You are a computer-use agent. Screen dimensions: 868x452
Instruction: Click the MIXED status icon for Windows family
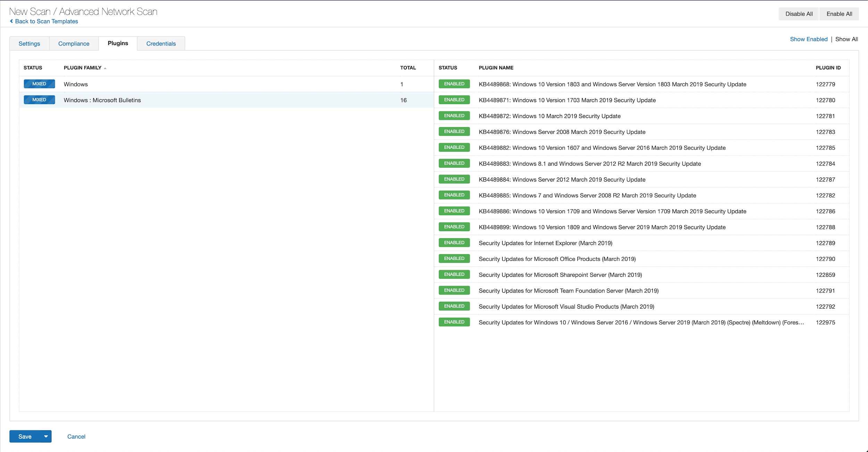pos(39,84)
